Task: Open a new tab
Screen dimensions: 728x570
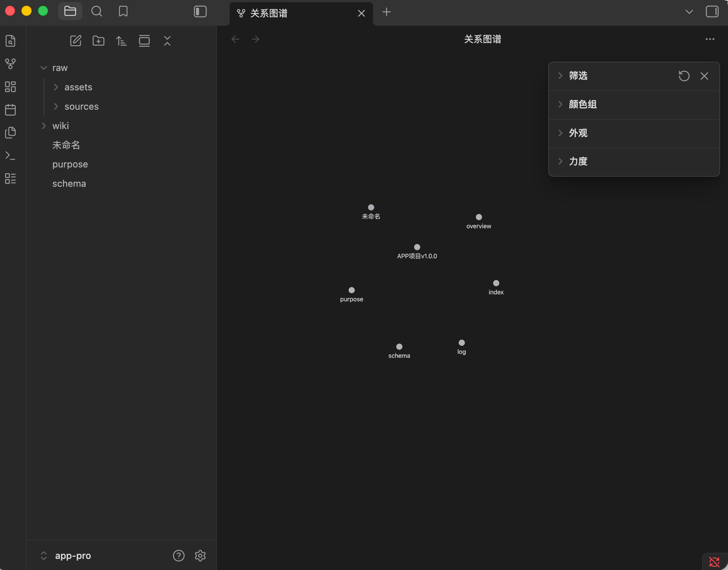Action: pos(387,12)
